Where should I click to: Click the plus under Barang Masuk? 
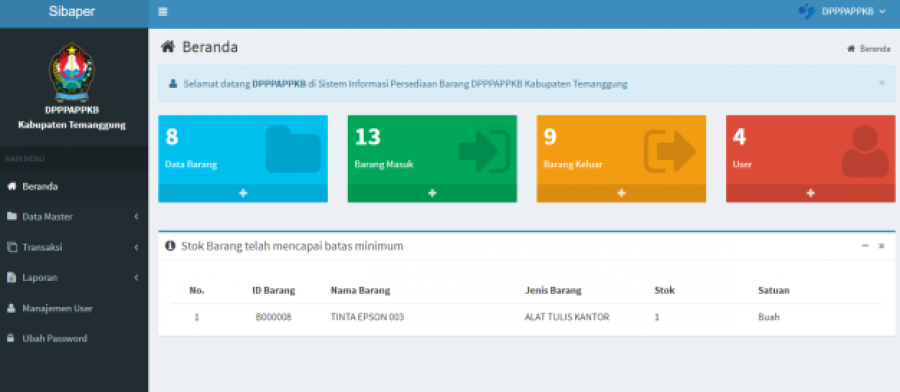tap(432, 193)
